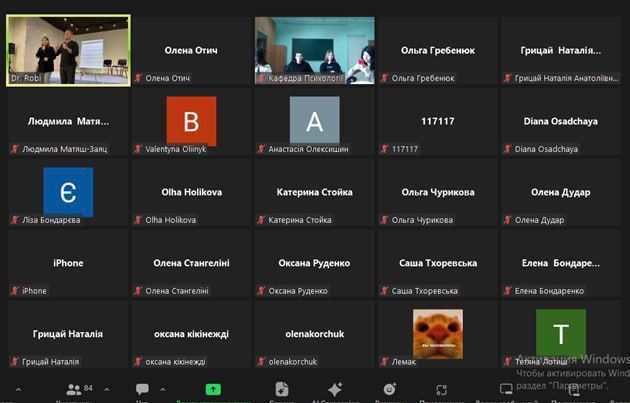
Task: Open the AI Companion sparkle icon
Action: pyautogui.click(x=335, y=389)
